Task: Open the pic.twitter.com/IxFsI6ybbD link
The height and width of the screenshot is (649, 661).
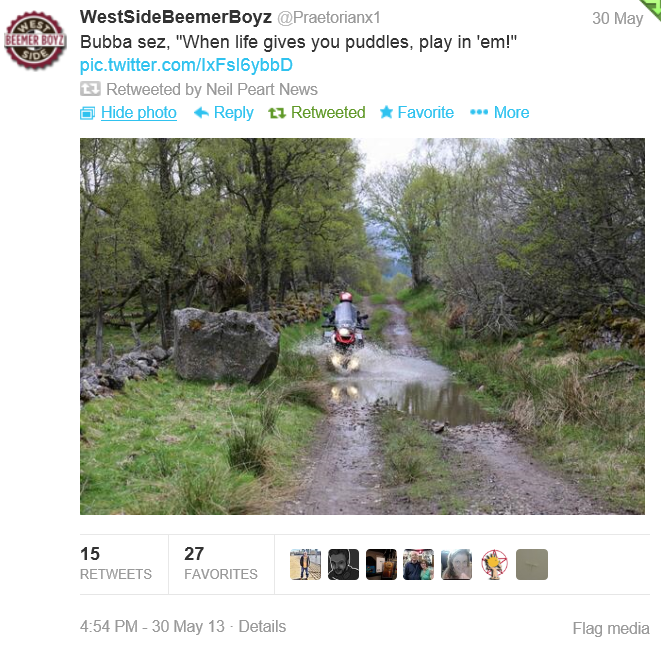Action: click(186, 65)
